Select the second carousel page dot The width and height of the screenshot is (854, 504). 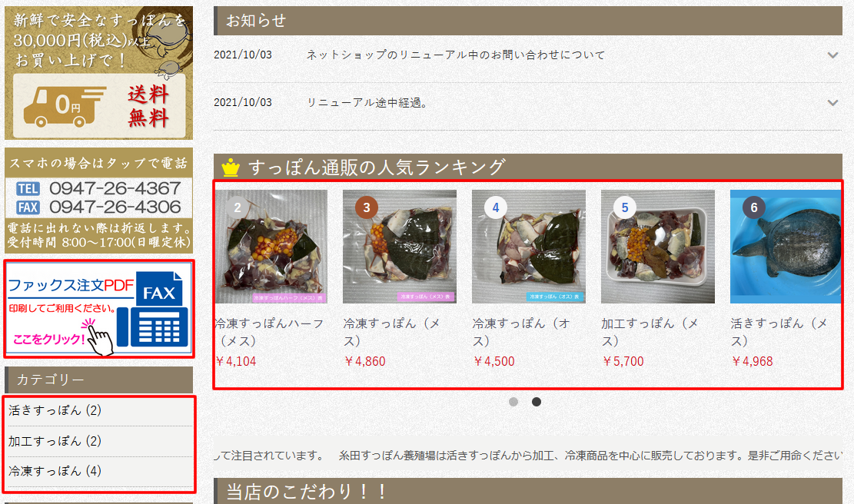[x=537, y=402]
